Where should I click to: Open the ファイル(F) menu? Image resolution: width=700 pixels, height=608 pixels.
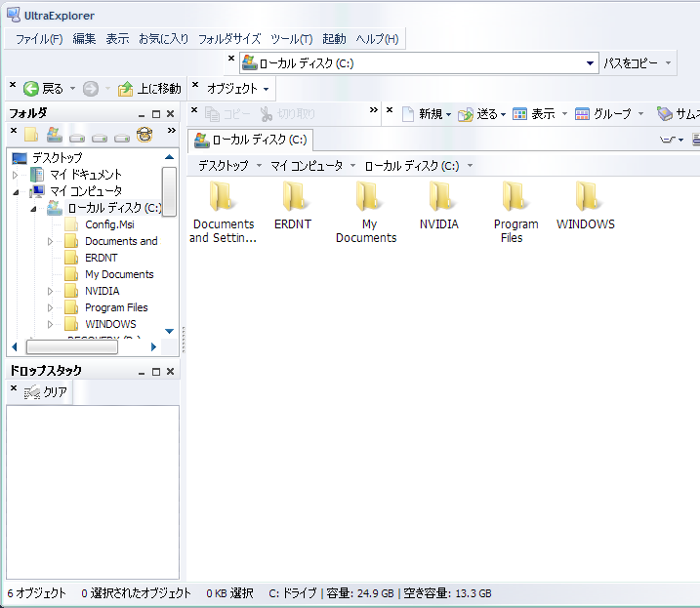39,39
